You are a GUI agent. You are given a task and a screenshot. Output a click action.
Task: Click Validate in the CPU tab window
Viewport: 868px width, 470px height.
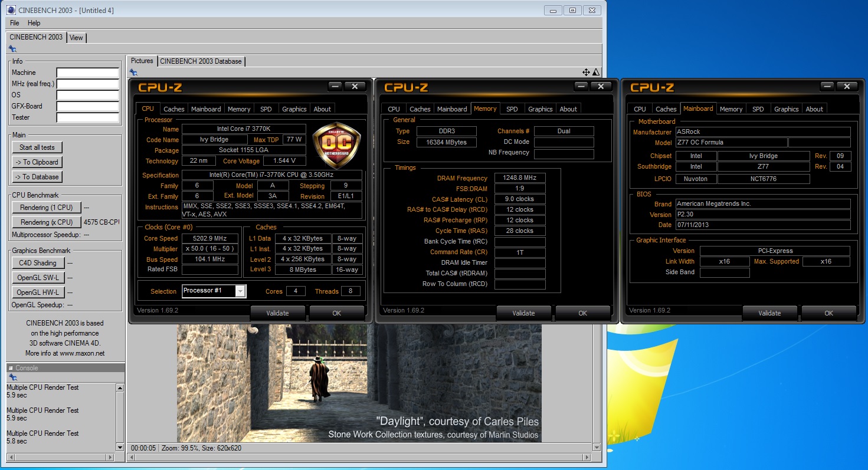point(277,313)
